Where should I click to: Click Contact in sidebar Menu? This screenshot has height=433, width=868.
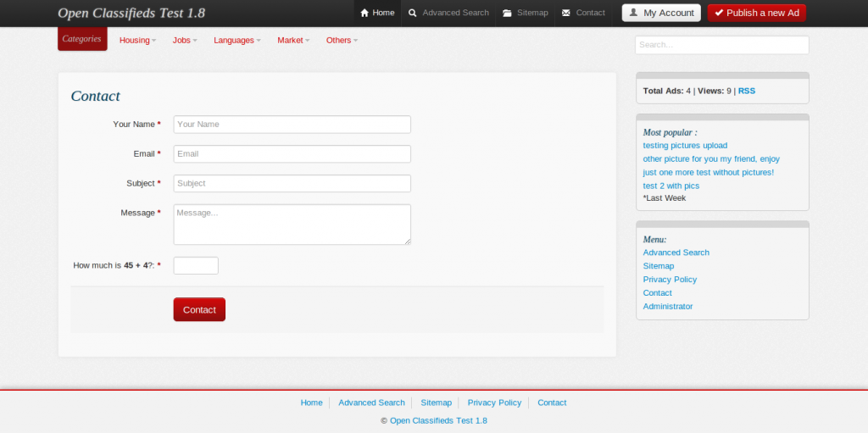[x=657, y=293]
